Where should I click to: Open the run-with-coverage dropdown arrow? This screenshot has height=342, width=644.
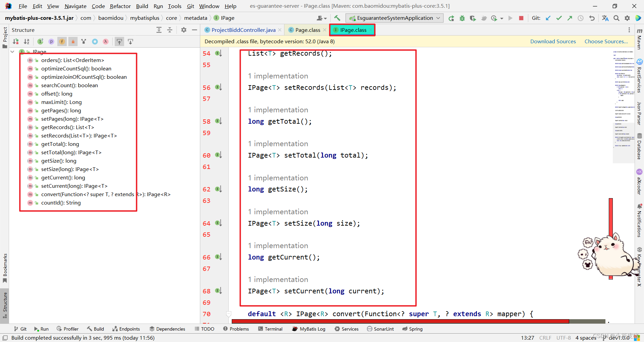pyautogui.click(x=501, y=18)
